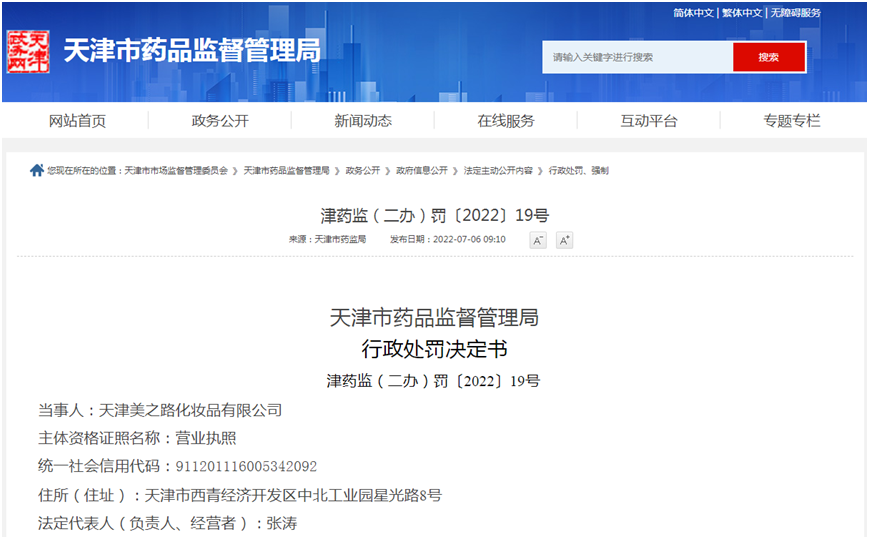Click 发布日期 2022-07-06 09:10 text
869x539 pixels.
pos(448,239)
